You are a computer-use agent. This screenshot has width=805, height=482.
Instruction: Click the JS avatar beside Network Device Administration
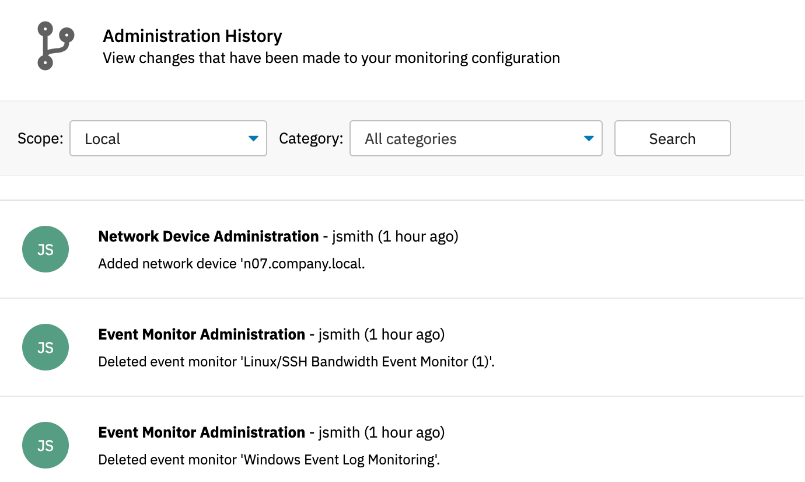[45, 249]
